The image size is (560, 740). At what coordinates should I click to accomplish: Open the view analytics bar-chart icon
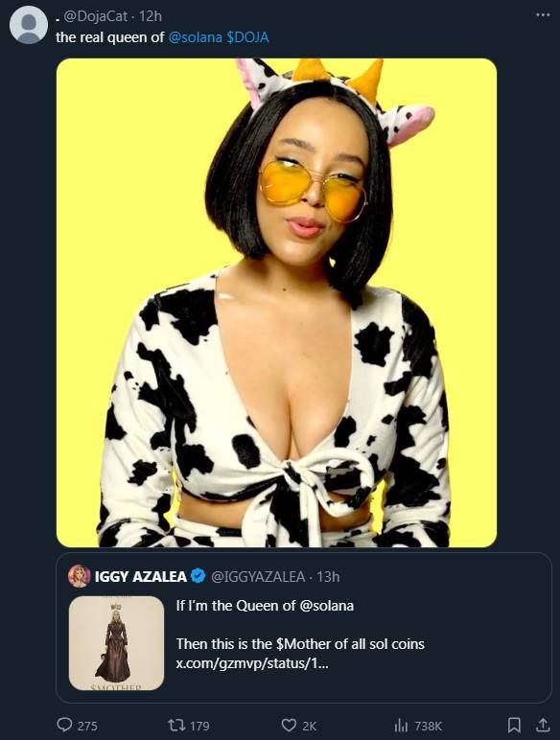tap(401, 725)
